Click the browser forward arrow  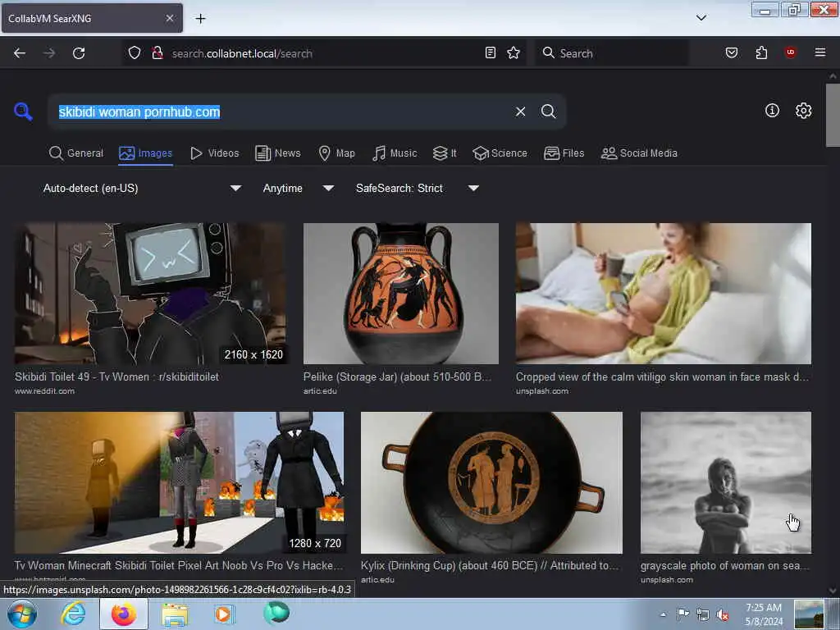tap(49, 53)
